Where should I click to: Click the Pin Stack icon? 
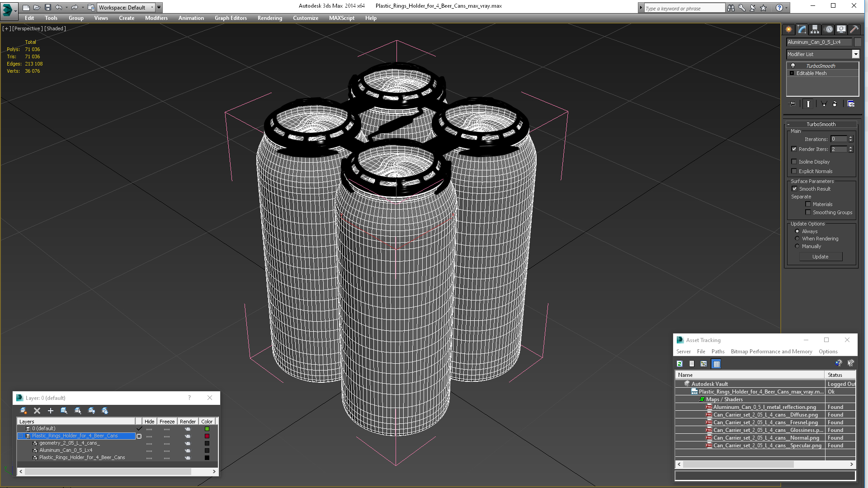(793, 104)
